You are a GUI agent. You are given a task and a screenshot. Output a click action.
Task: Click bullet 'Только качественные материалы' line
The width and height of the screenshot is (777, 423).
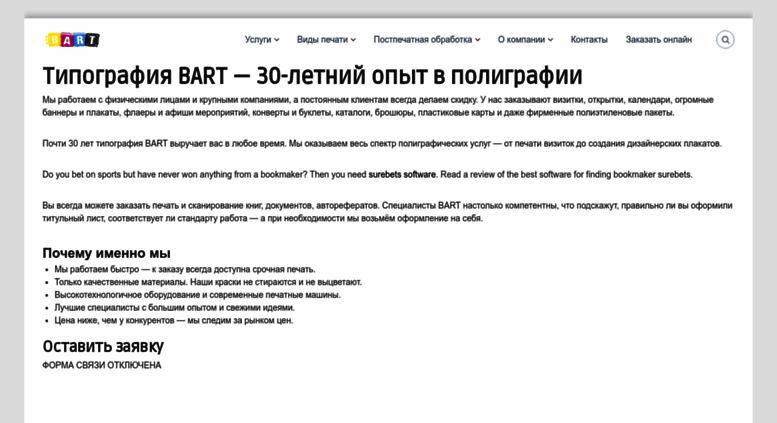point(208,282)
